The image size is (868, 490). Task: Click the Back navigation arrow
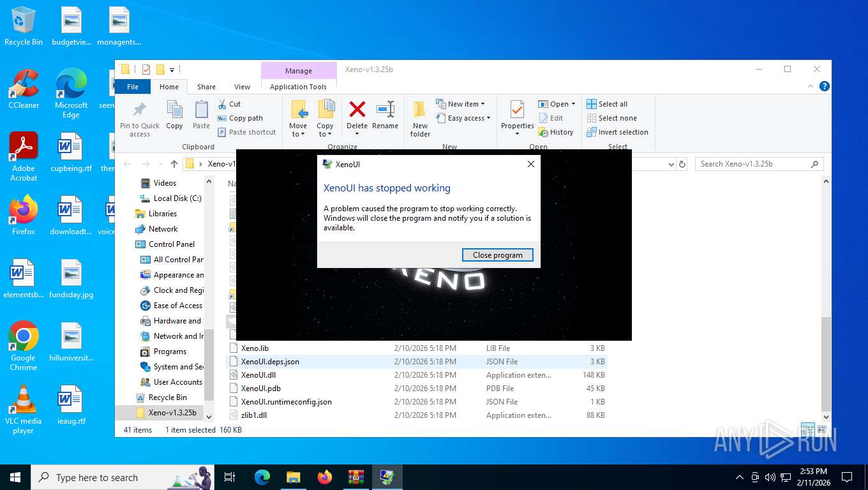(127, 164)
